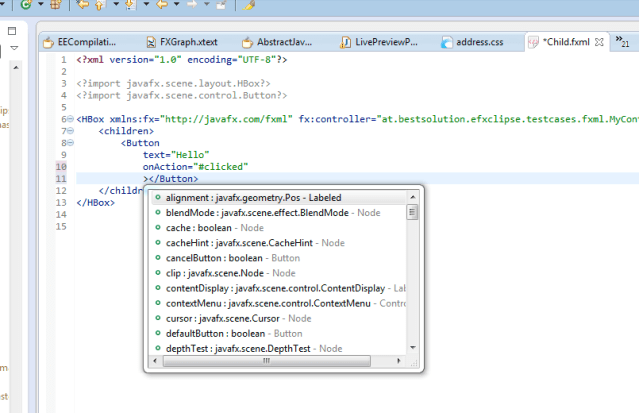Click the last edit location toolbar icon
The height and width of the screenshot is (413, 639).
click(x=83, y=6)
